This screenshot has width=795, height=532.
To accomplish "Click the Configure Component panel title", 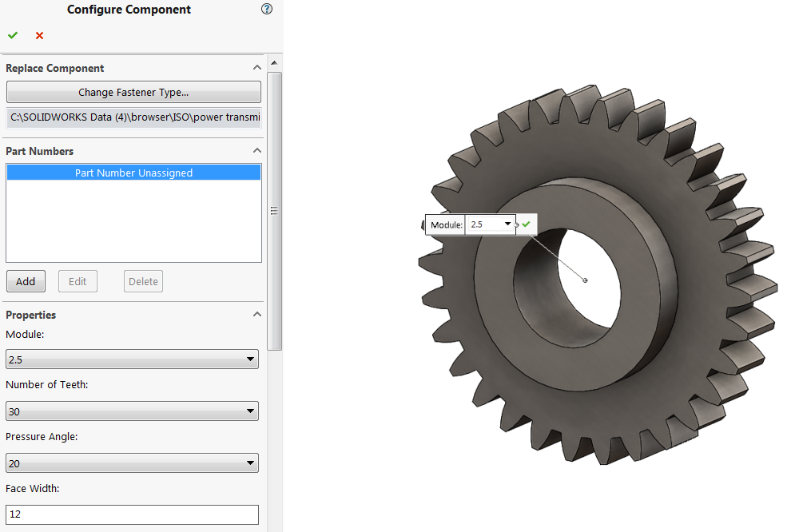I will pos(129,10).
